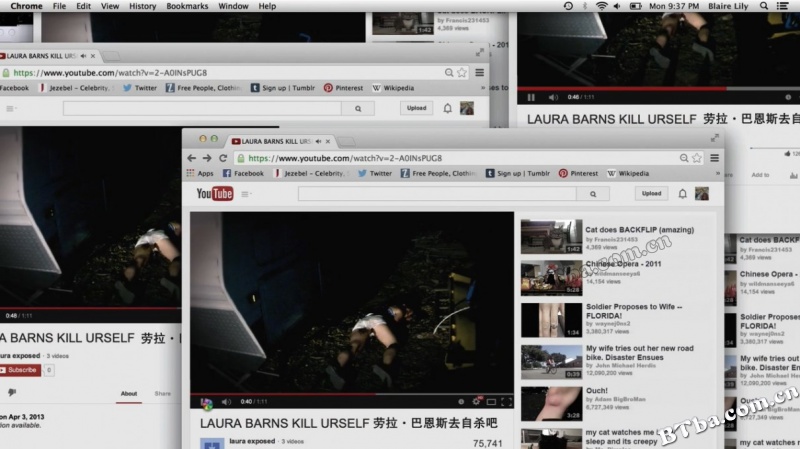This screenshot has height=449, width=800.
Task: Open new tab in front Chrome window
Action: [x=347, y=141]
